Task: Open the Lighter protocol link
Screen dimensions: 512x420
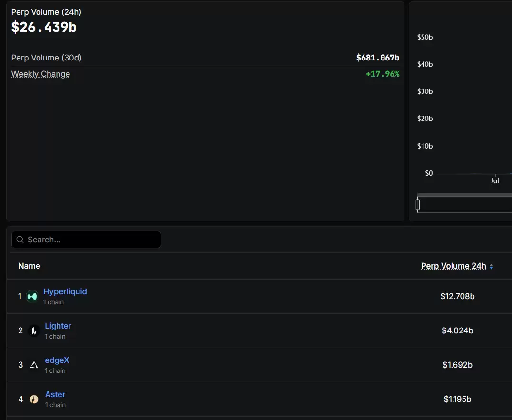Action: coord(58,326)
